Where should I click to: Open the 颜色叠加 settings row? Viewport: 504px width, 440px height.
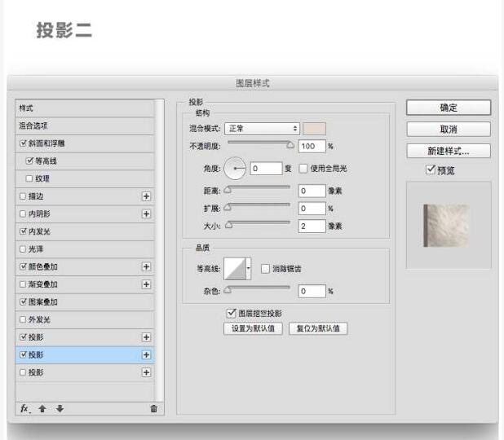coord(85,266)
